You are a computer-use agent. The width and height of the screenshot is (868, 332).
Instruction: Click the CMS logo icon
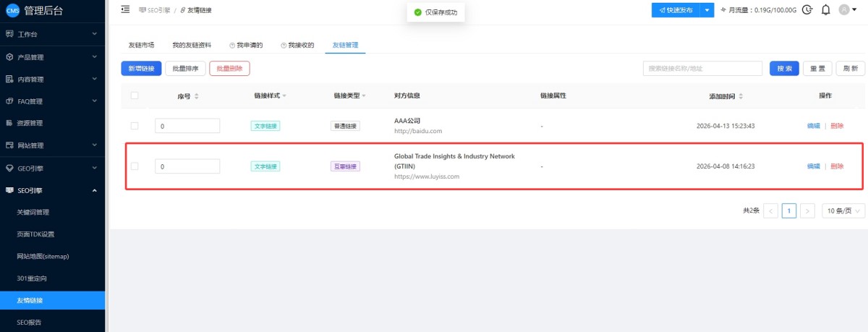click(x=12, y=10)
